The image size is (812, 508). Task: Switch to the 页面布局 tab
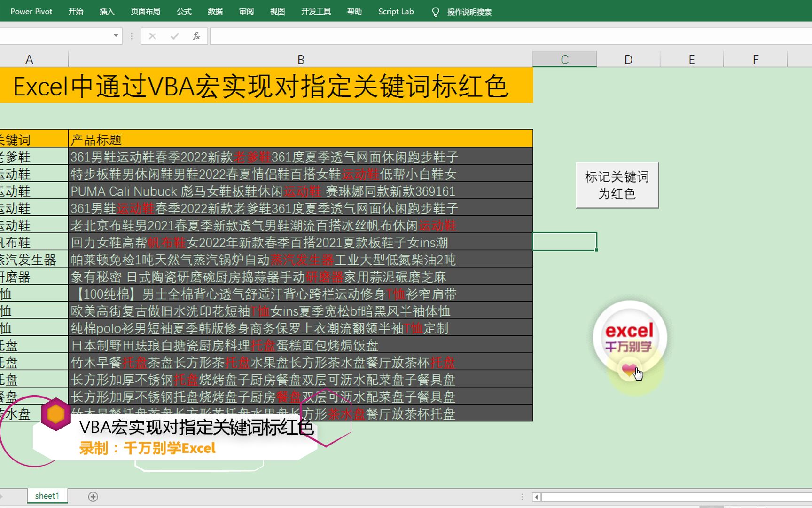click(x=145, y=11)
